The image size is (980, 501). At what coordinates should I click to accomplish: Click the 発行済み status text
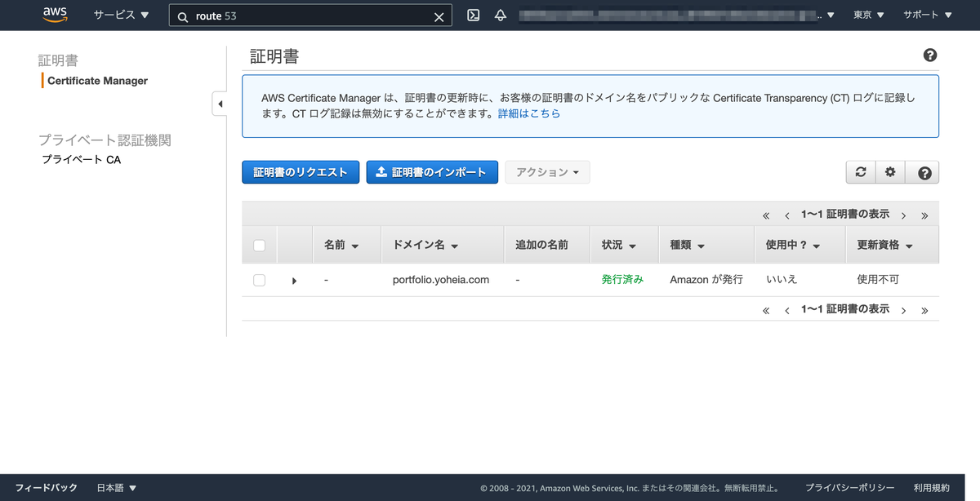[x=622, y=279]
